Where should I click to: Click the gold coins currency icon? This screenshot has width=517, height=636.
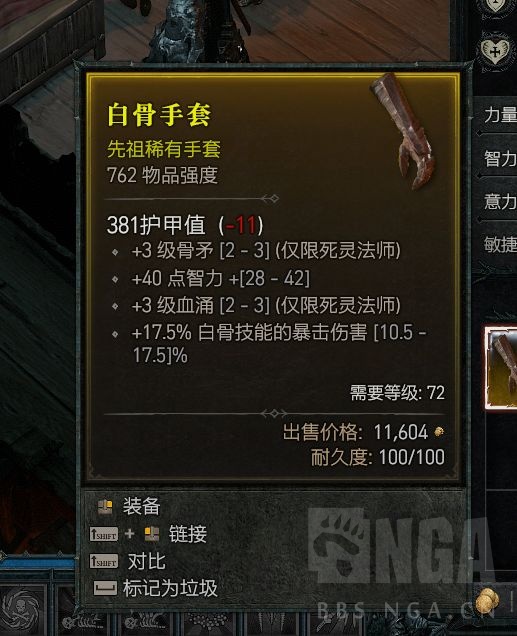pos(487,602)
